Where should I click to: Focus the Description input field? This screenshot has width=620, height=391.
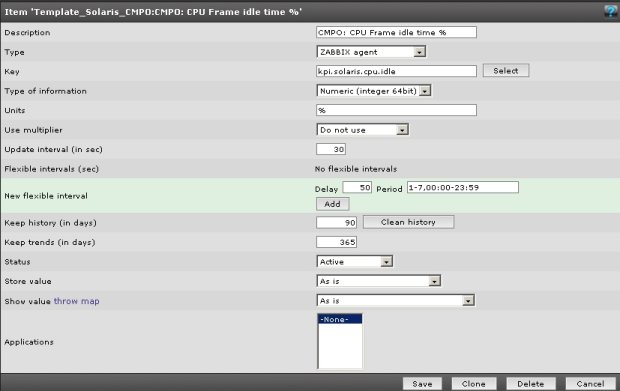coord(396,32)
